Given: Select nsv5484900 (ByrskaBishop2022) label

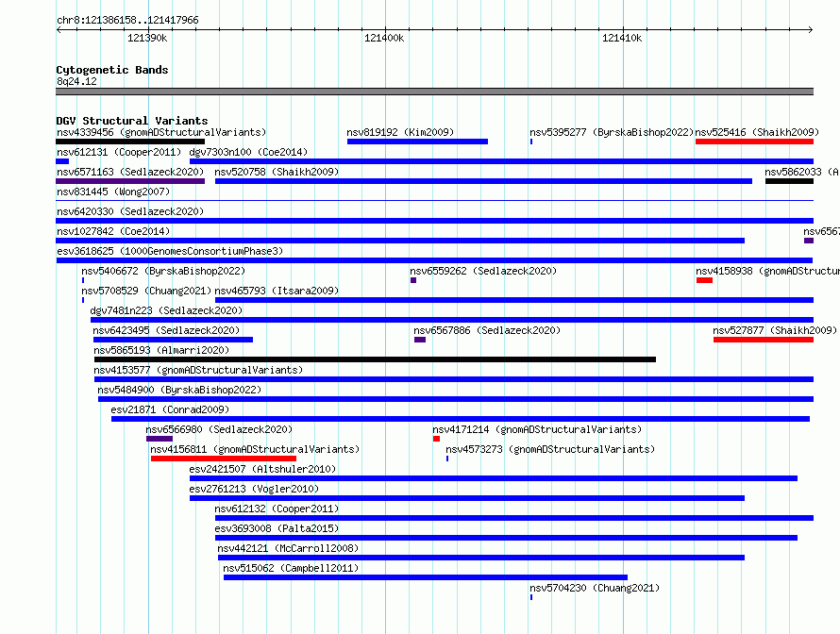Looking at the screenshot, I should pos(179,390).
